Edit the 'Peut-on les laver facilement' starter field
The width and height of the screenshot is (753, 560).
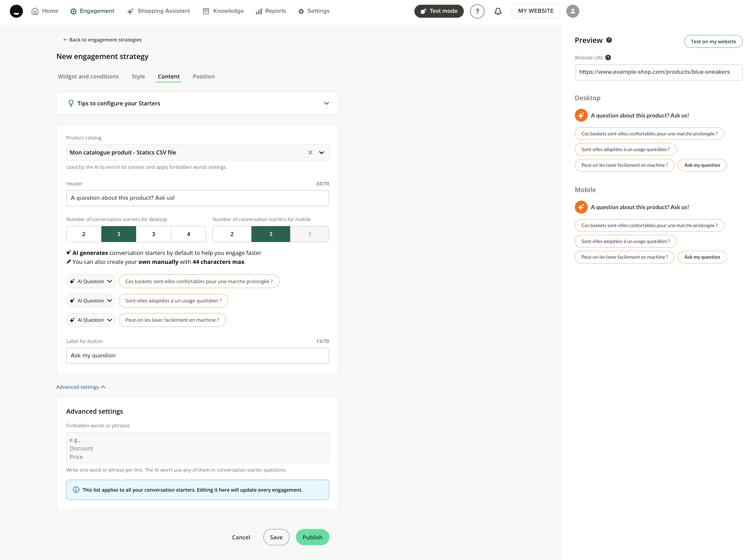(x=172, y=320)
